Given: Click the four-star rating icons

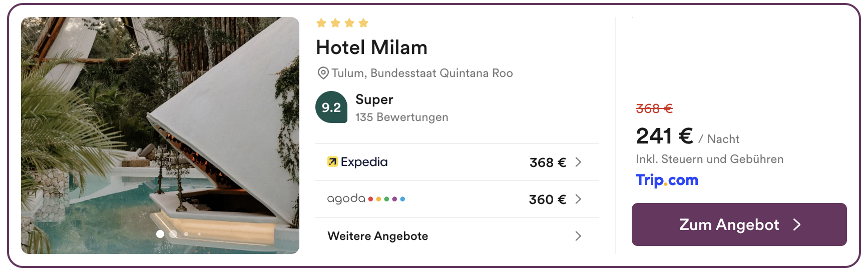Looking at the screenshot, I should pos(342,23).
